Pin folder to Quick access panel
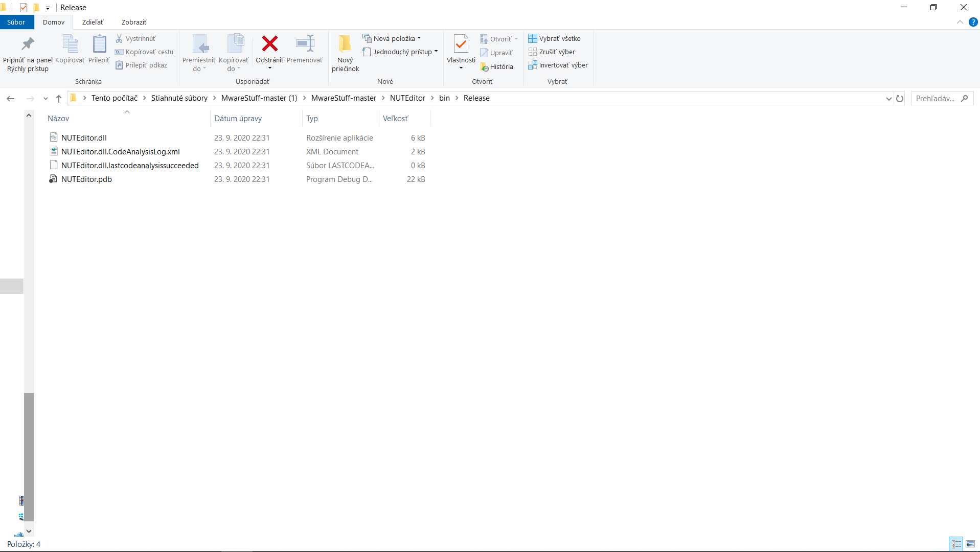 (x=28, y=53)
